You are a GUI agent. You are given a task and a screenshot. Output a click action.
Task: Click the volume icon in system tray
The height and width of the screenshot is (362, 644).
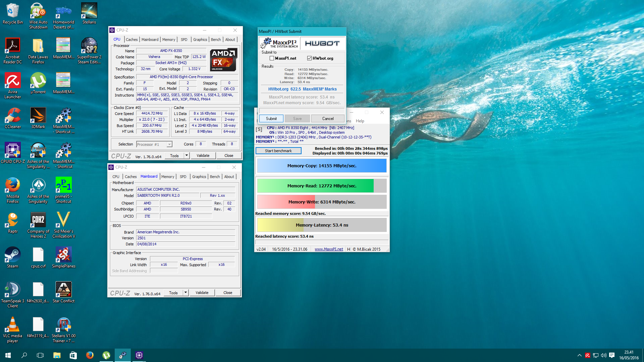point(603,355)
